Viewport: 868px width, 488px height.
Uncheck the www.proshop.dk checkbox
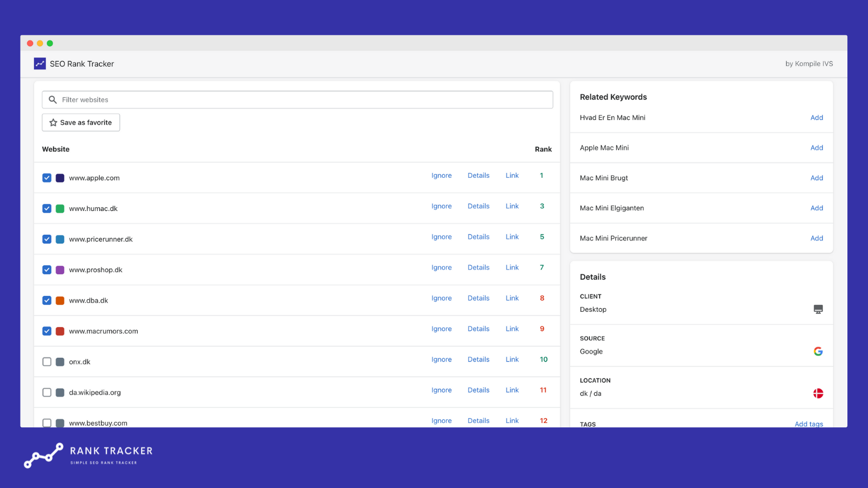tap(47, 270)
